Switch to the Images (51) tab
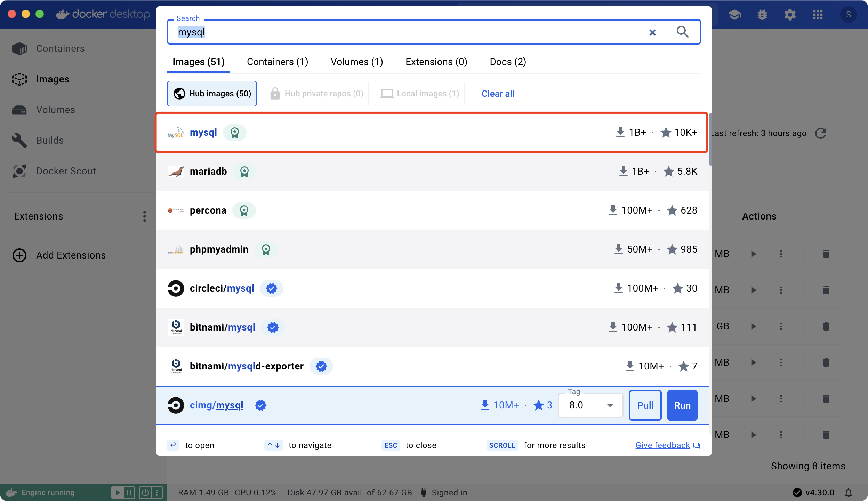 (199, 62)
